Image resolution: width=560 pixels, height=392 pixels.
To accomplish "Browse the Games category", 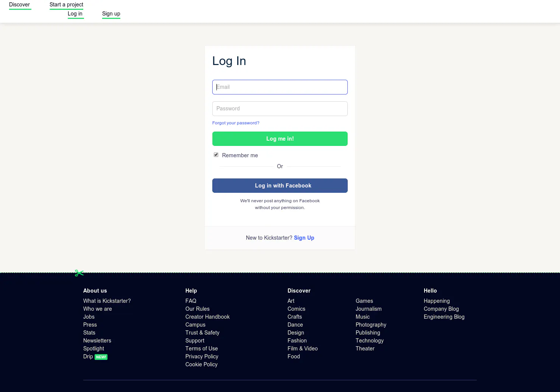I will [364, 301].
